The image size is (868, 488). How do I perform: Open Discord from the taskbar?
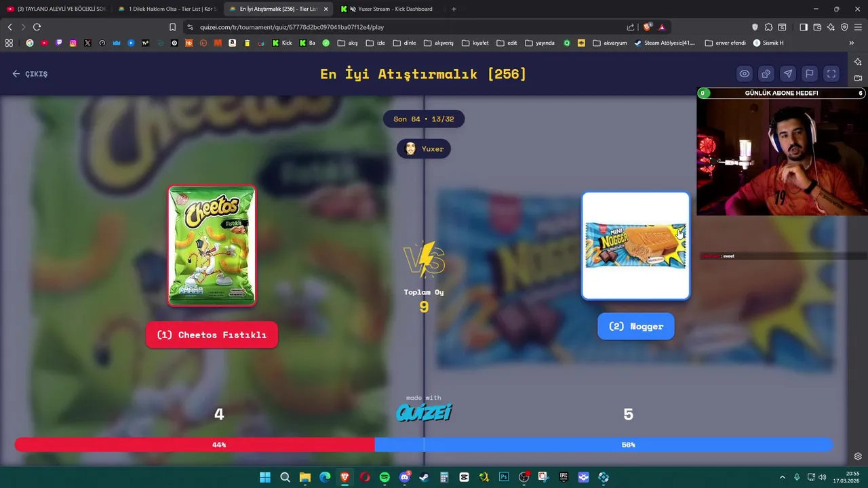(x=405, y=477)
